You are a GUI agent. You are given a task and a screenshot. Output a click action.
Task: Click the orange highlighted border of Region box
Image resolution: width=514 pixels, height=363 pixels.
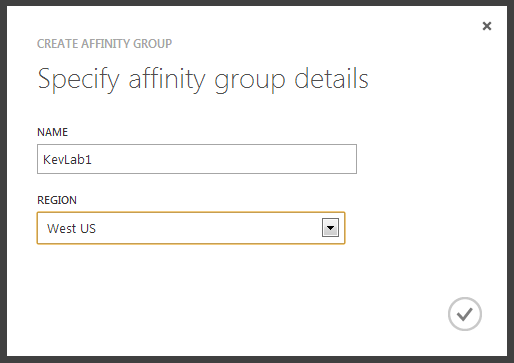191,212
